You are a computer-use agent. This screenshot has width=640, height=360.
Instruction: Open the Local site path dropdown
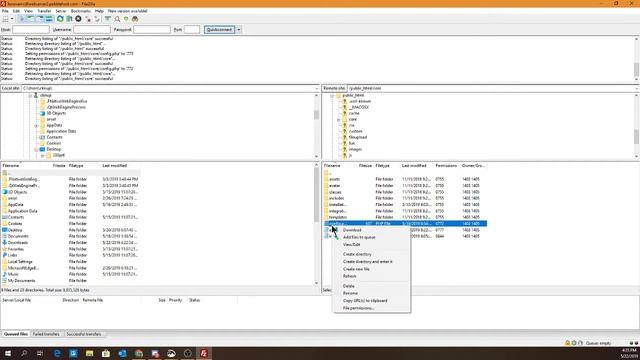point(317,88)
